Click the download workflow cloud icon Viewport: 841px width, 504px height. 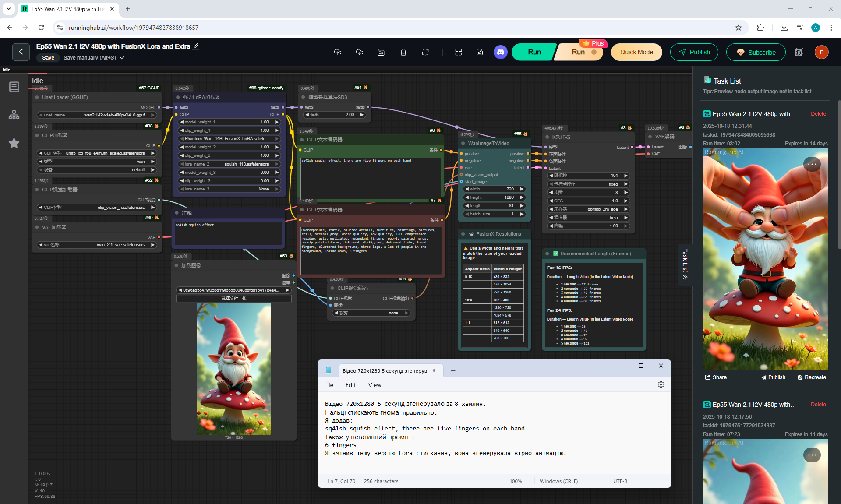click(x=359, y=52)
